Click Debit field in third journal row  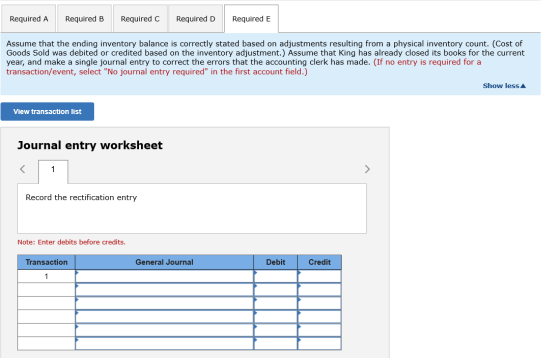(275, 303)
